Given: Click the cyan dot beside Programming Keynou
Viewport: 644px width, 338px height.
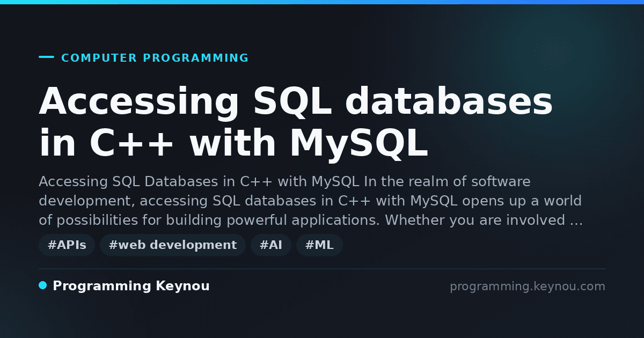Looking at the screenshot, I should click(43, 285).
